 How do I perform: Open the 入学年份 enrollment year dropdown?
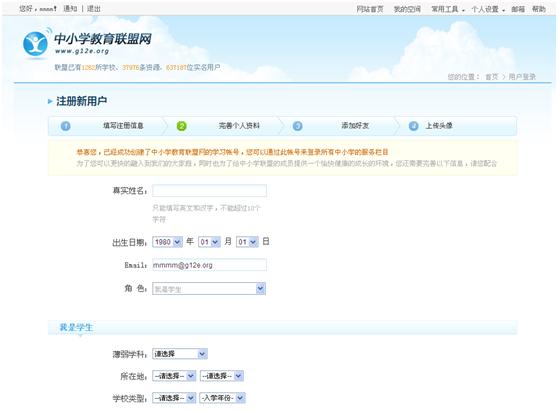tap(222, 398)
